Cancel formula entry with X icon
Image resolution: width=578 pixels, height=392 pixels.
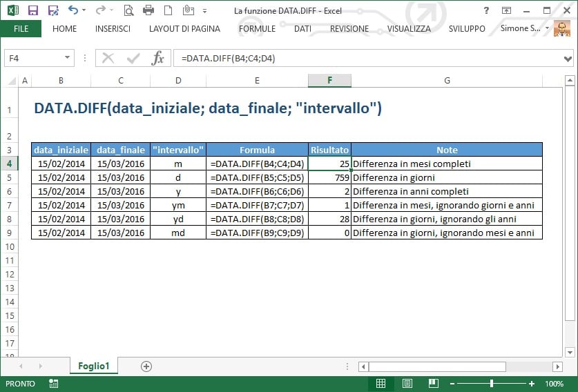[x=108, y=58]
